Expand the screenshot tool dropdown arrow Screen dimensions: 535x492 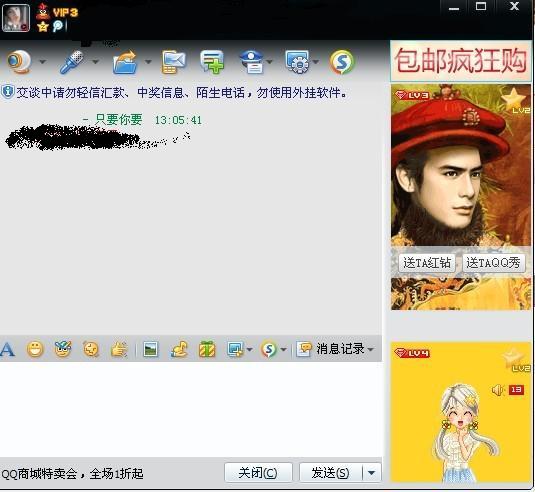249,349
